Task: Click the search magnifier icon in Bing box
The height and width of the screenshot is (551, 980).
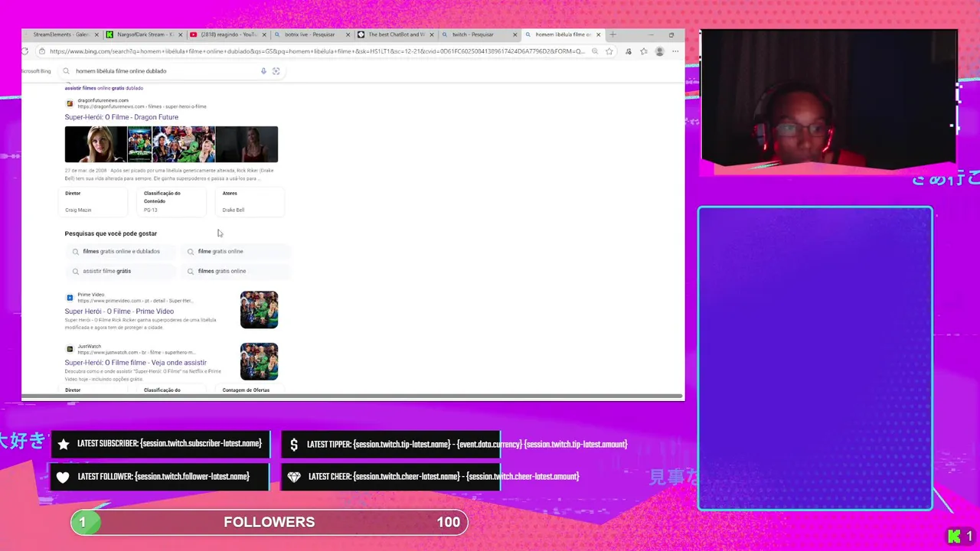Action: 67,71
